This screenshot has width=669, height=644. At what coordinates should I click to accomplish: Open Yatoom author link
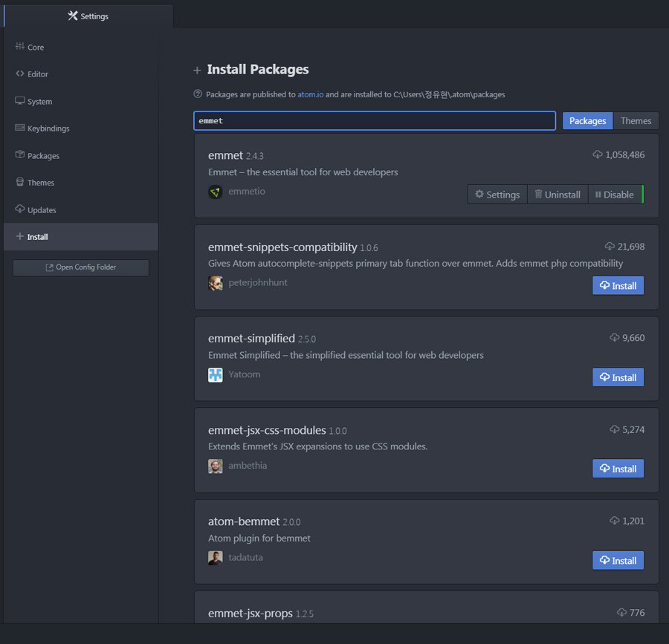click(244, 374)
